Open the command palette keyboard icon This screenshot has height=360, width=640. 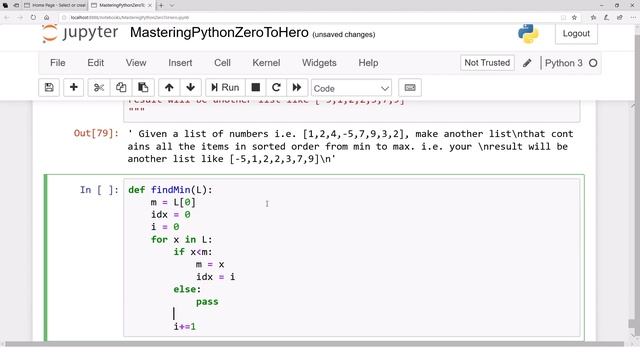pyautogui.click(x=410, y=88)
